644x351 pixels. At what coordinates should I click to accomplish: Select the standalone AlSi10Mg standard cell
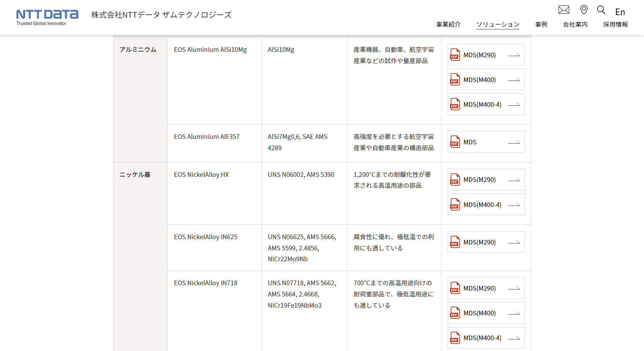pyautogui.click(x=304, y=81)
